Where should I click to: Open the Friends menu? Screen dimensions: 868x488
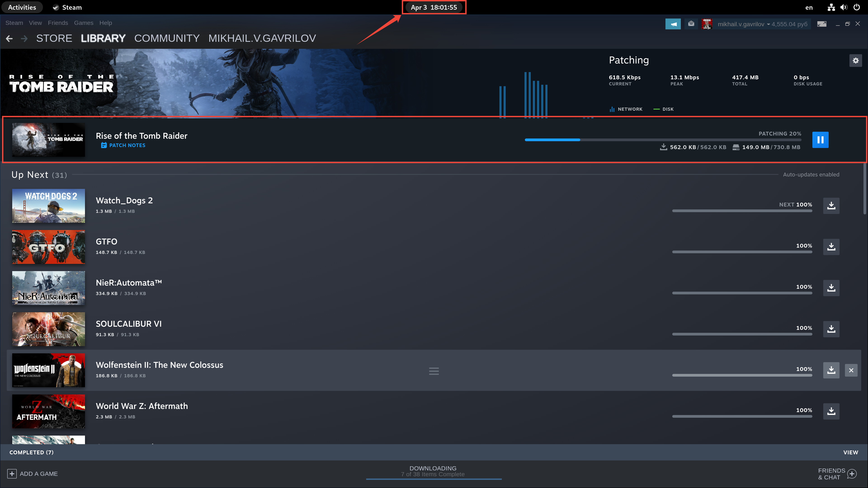pyautogui.click(x=58, y=23)
